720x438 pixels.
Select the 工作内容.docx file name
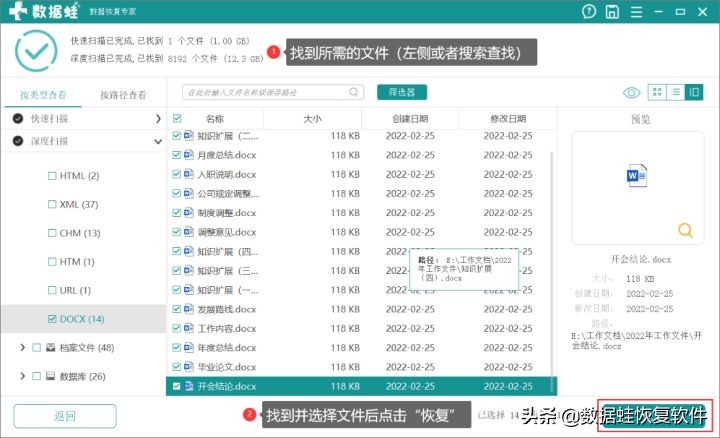pos(227,329)
